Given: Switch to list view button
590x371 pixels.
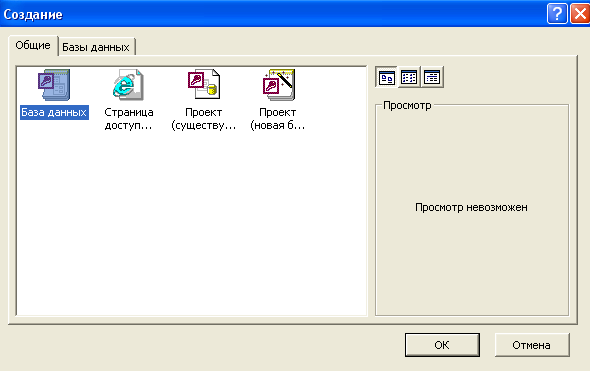Looking at the screenshot, I should pyautogui.click(x=409, y=78).
